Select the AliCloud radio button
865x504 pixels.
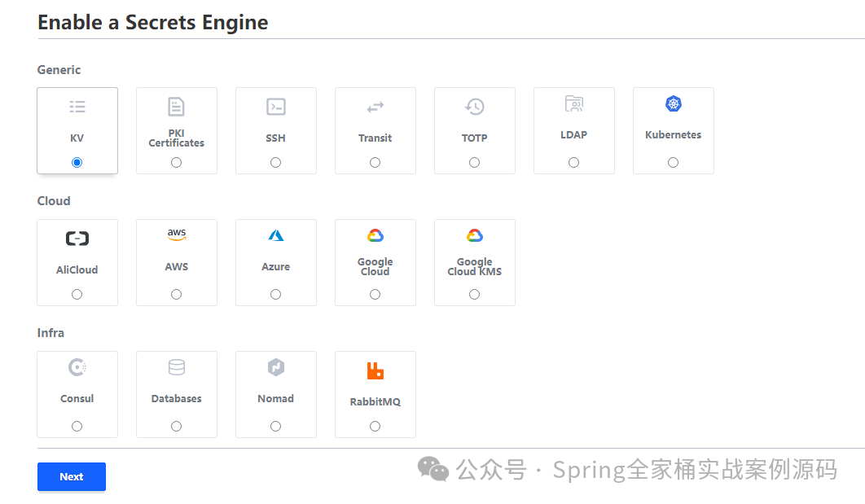(77, 295)
